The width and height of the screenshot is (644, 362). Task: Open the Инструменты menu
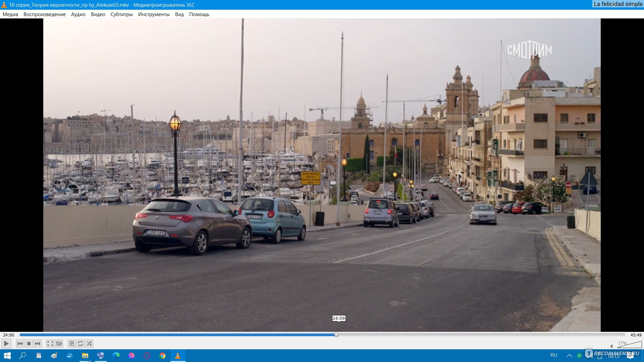pyautogui.click(x=154, y=14)
